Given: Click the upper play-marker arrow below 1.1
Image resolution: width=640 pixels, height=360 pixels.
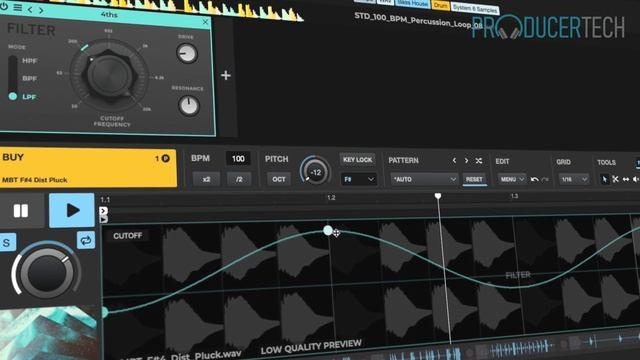Looking at the screenshot, I should click(103, 211).
